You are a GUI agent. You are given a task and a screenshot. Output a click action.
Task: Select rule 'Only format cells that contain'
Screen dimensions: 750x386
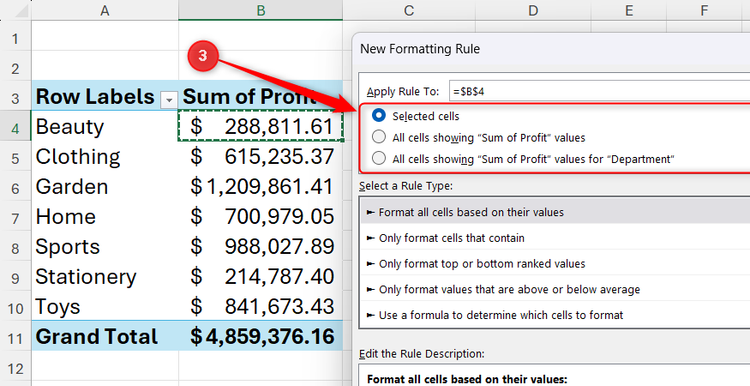pos(555,238)
